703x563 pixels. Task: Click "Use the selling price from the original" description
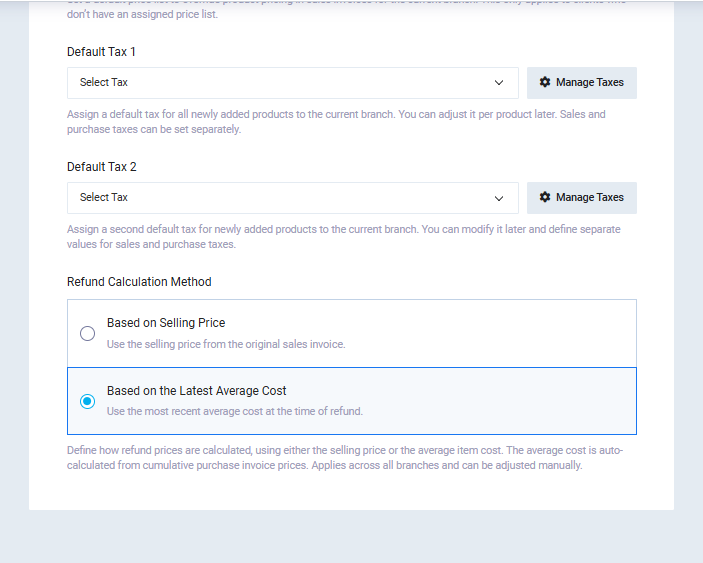coord(226,344)
